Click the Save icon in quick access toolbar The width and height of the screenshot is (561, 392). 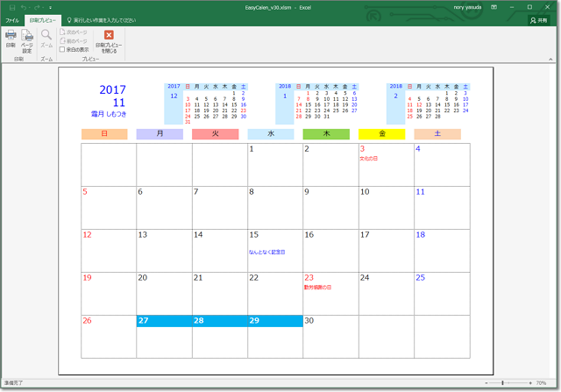10,6
